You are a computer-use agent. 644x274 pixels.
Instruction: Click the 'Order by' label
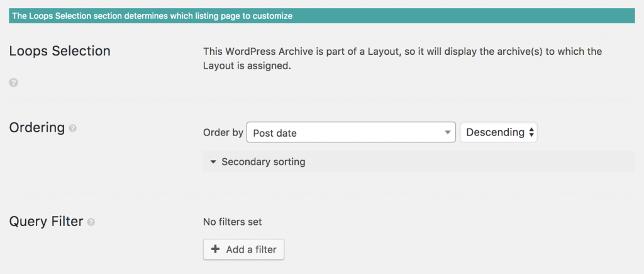click(x=223, y=133)
